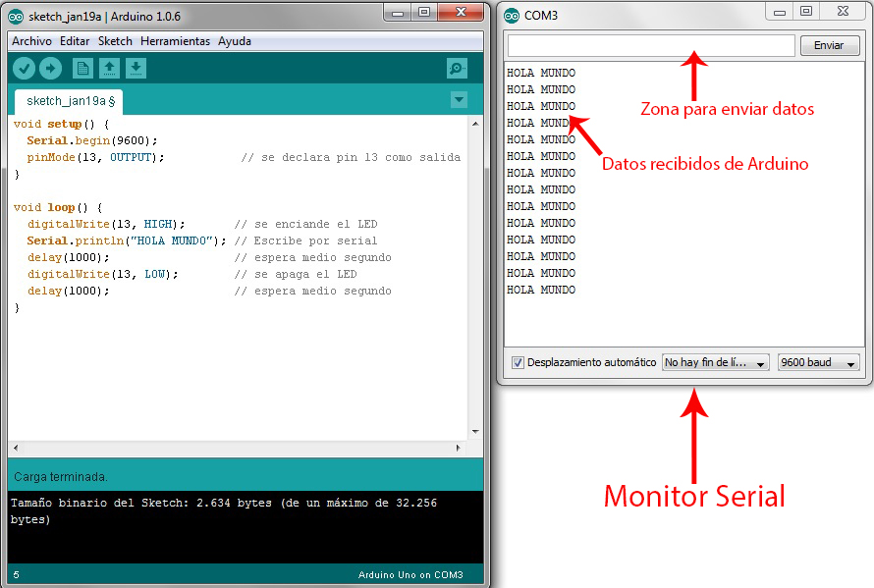
Task: Create a new sketch with the page icon
Action: coord(82,69)
